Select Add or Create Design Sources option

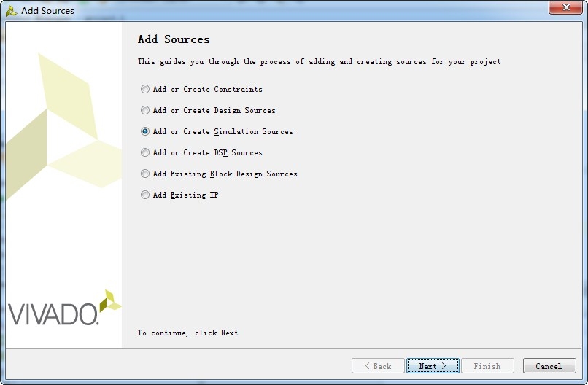click(144, 110)
